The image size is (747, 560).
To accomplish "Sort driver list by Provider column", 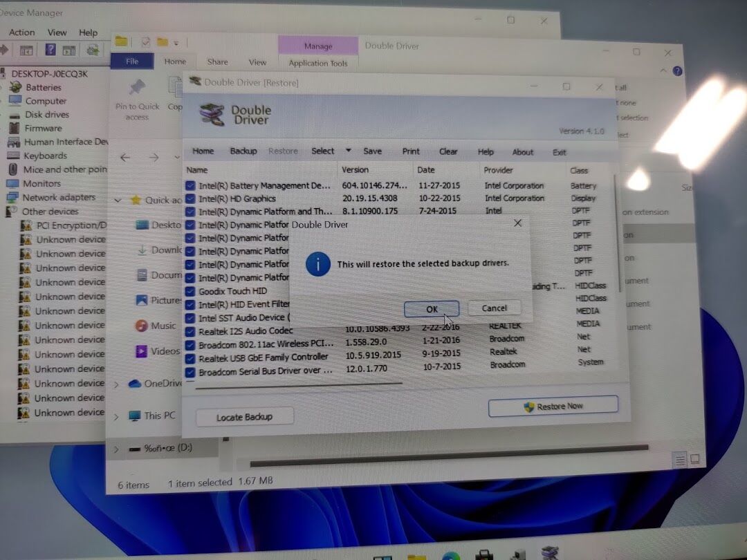I will click(498, 170).
